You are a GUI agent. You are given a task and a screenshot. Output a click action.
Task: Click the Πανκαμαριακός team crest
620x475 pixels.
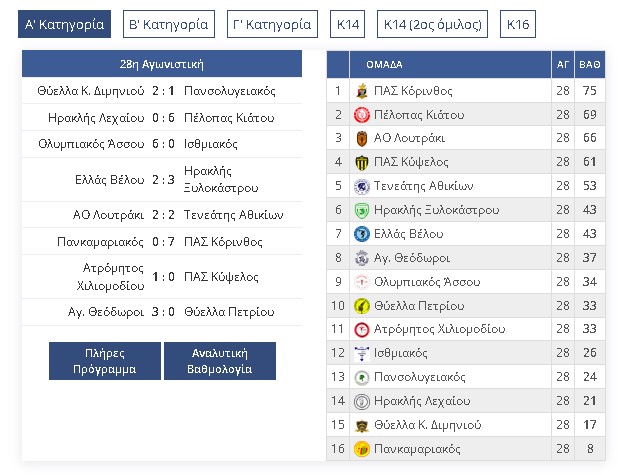[362, 448]
